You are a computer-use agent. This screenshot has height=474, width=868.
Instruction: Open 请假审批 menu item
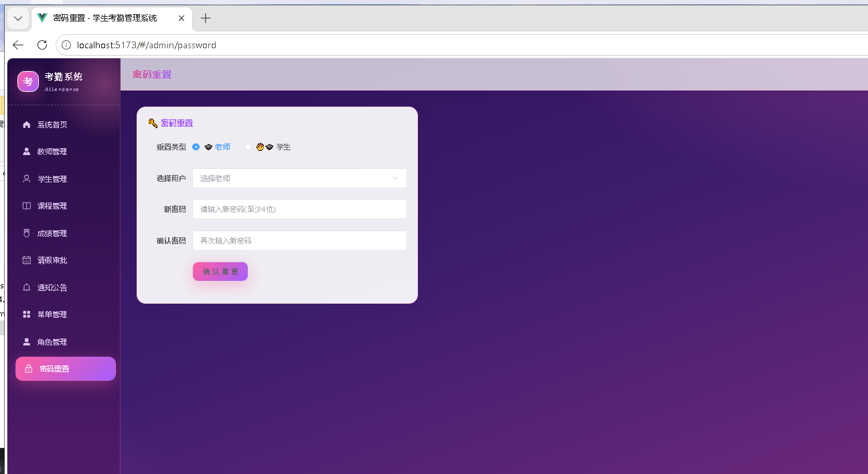click(65, 260)
